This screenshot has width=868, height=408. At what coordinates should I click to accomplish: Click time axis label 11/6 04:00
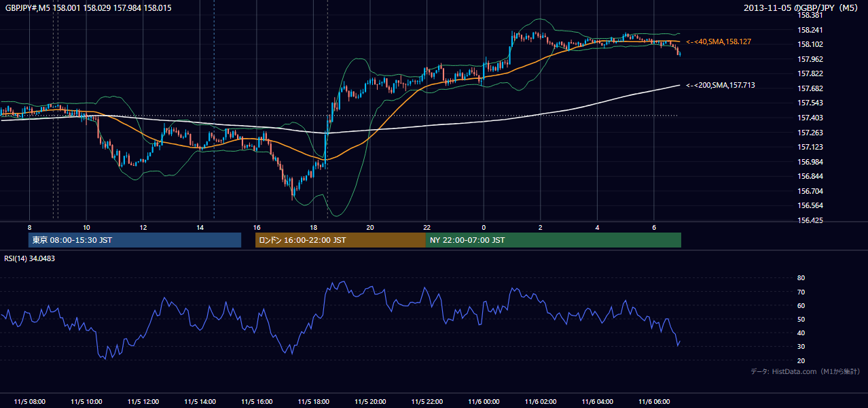click(x=597, y=401)
